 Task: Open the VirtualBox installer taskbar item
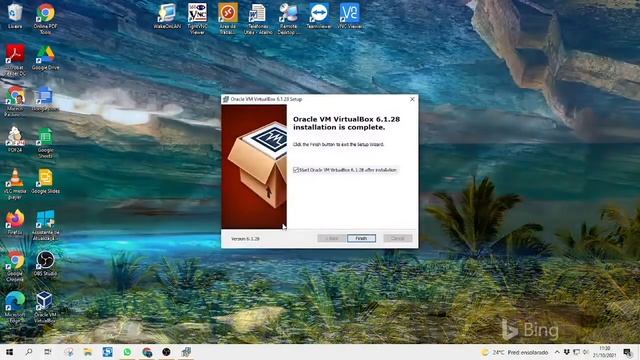click(186, 352)
